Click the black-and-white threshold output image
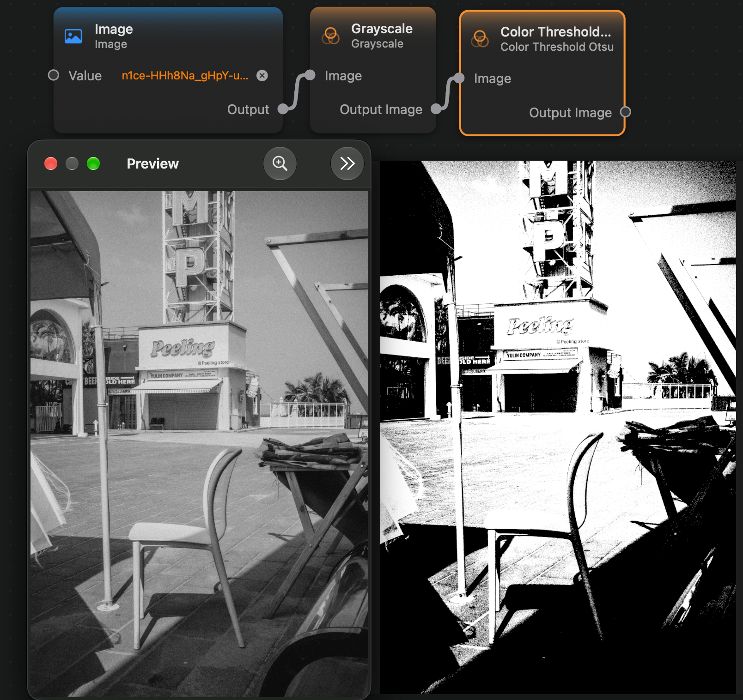The height and width of the screenshot is (700, 743). click(558, 427)
